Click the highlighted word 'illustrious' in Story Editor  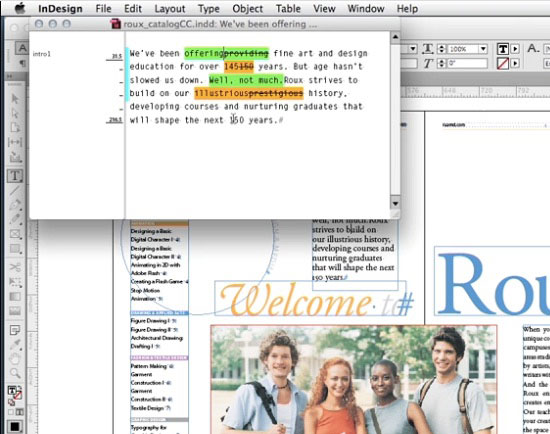click(x=221, y=93)
